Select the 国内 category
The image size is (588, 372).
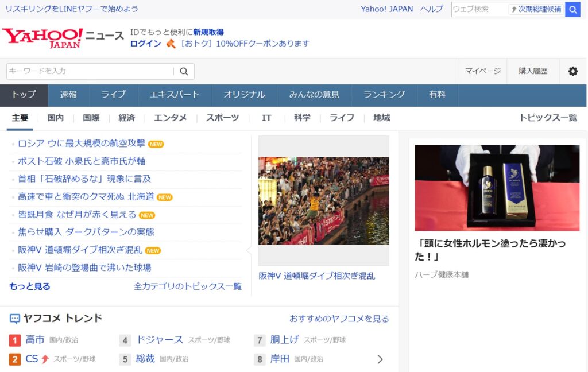click(x=56, y=118)
